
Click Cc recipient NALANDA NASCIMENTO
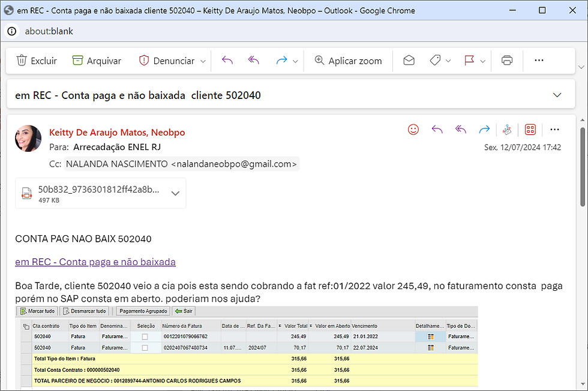click(x=181, y=164)
